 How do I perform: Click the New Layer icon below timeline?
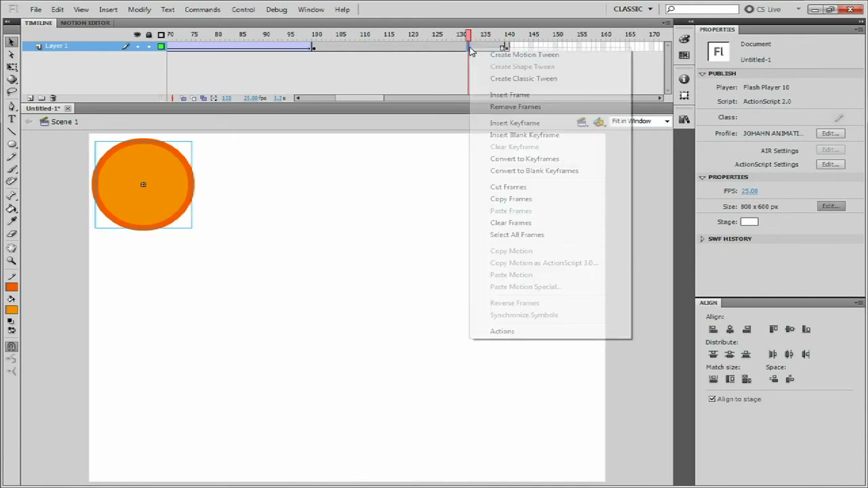(30, 98)
